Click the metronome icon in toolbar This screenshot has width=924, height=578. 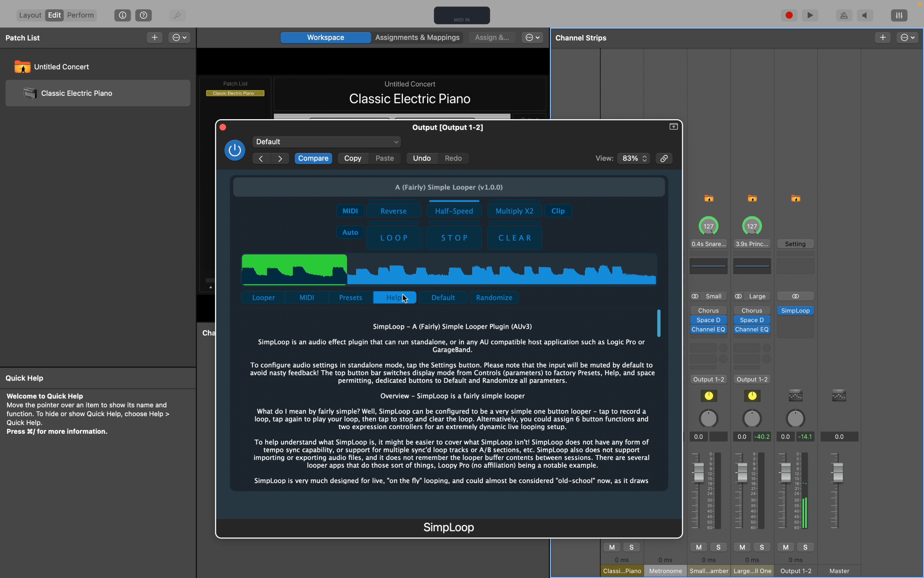click(844, 15)
